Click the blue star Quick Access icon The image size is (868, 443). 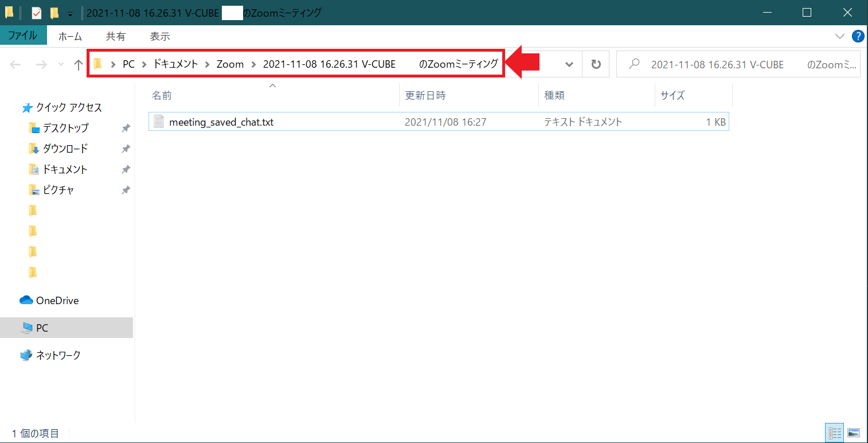coord(26,107)
